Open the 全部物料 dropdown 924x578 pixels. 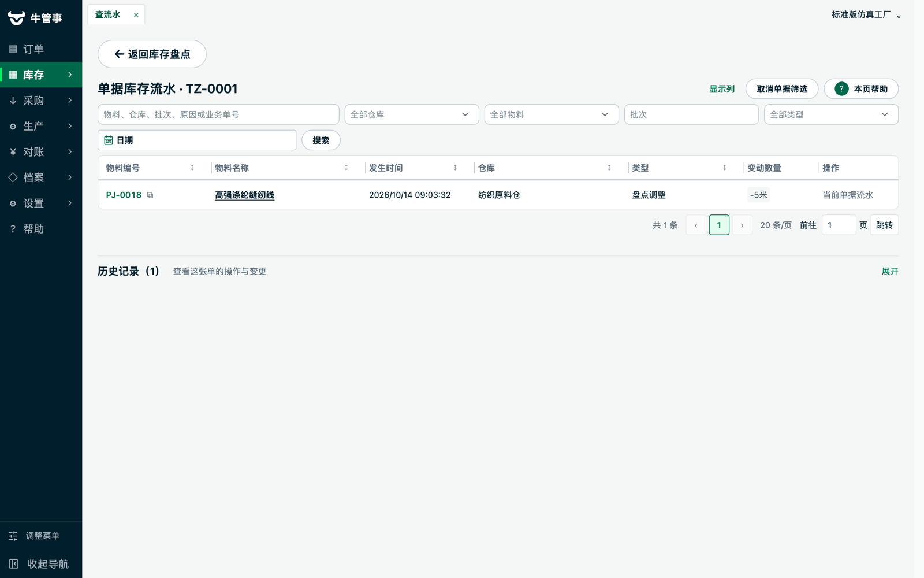552,114
